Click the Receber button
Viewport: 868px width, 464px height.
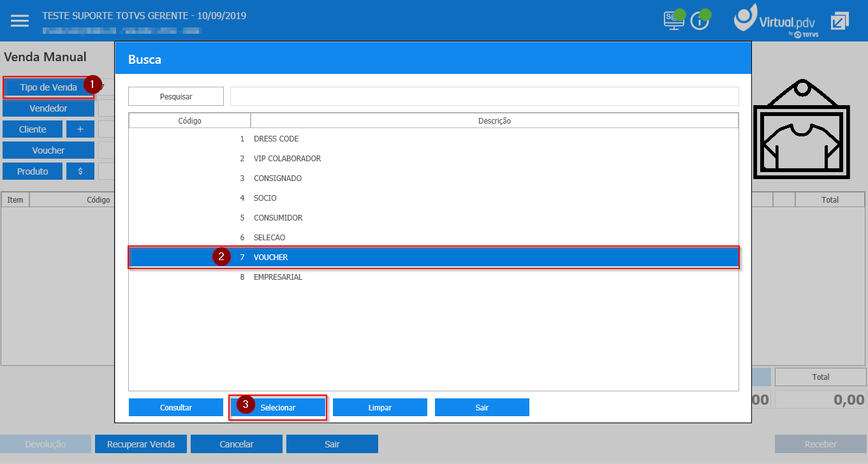point(820,444)
